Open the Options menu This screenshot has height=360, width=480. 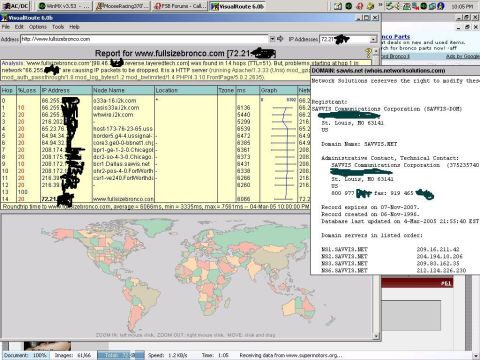pyautogui.click(x=38, y=27)
